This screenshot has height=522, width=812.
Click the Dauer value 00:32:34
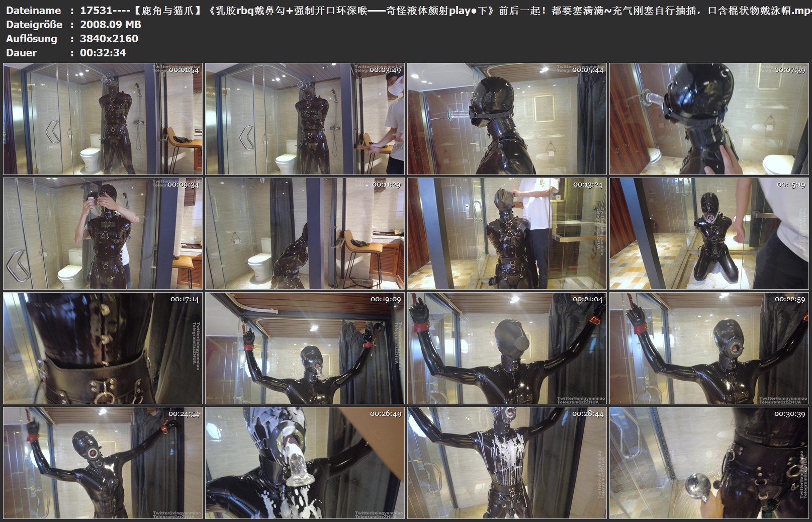[103, 53]
